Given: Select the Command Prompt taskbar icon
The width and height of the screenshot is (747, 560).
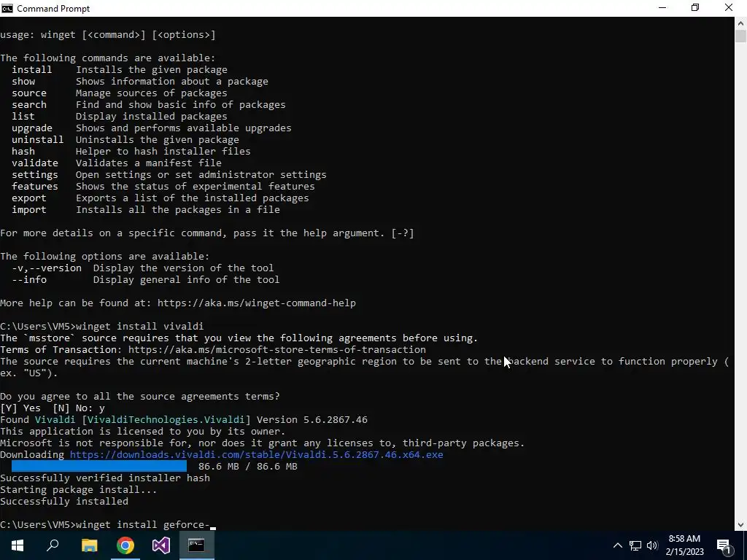Looking at the screenshot, I should click(196, 545).
